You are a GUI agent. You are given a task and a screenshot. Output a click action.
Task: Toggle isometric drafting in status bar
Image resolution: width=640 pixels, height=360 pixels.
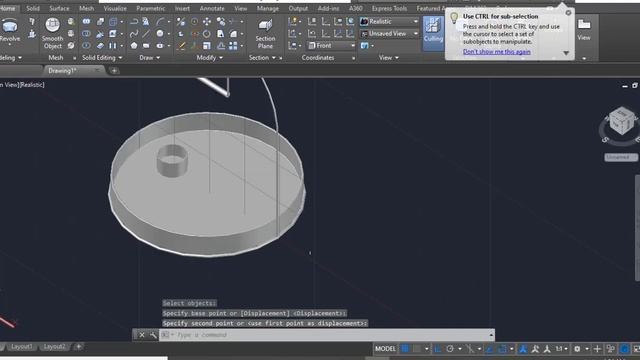[x=469, y=349]
